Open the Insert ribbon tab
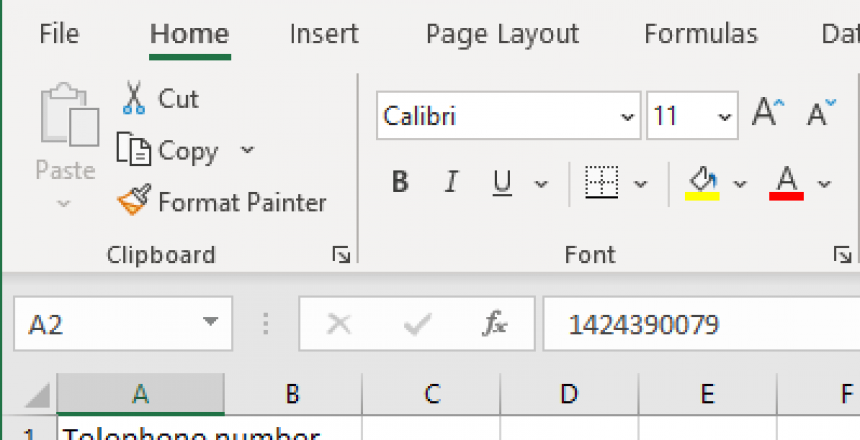The image size is (860, 440). tap(324, 34)
